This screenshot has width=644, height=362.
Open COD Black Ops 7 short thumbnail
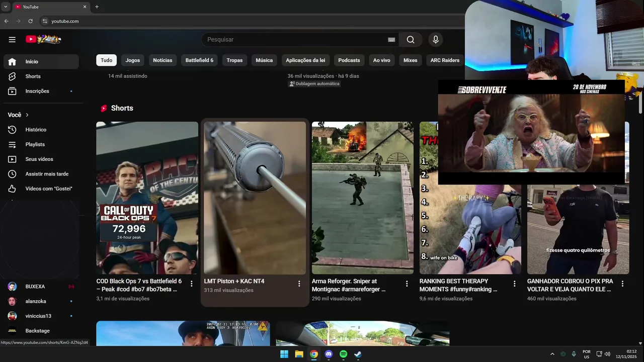tap(147, 198)
